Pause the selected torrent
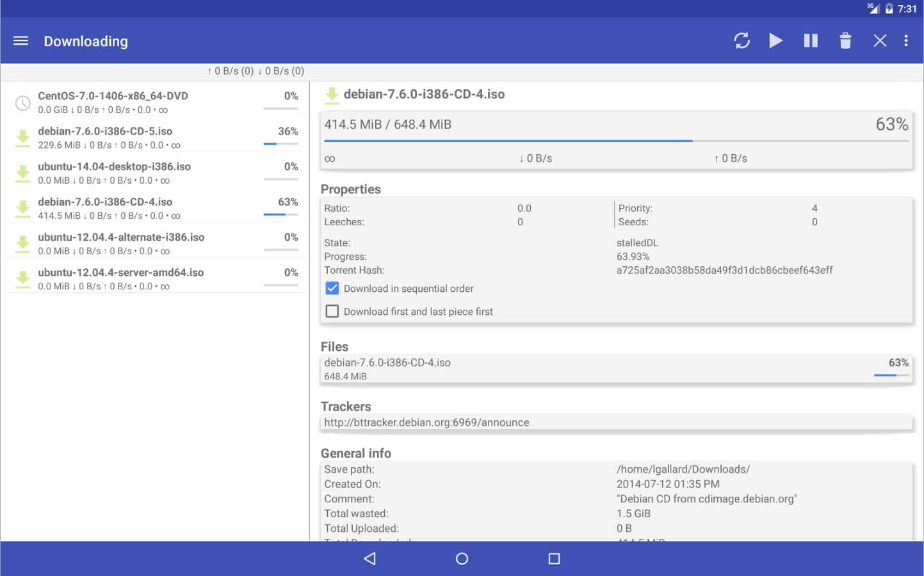The image size is (924, 576). pos(811,41)
